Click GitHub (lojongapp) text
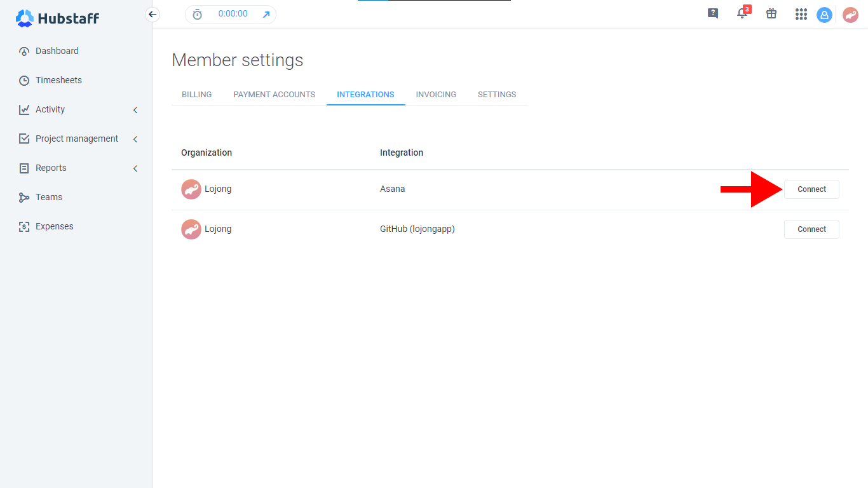 point(417,229)
